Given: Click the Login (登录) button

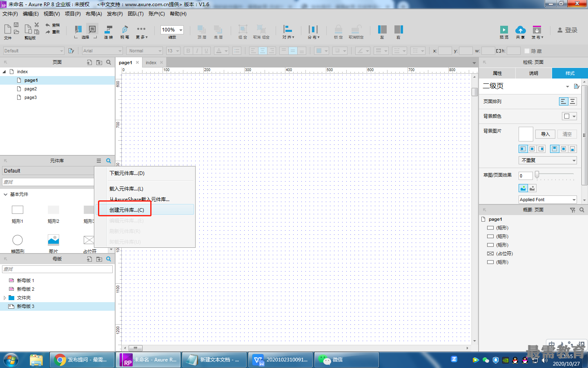Looking at the screenshot, I should click(568, 30).
